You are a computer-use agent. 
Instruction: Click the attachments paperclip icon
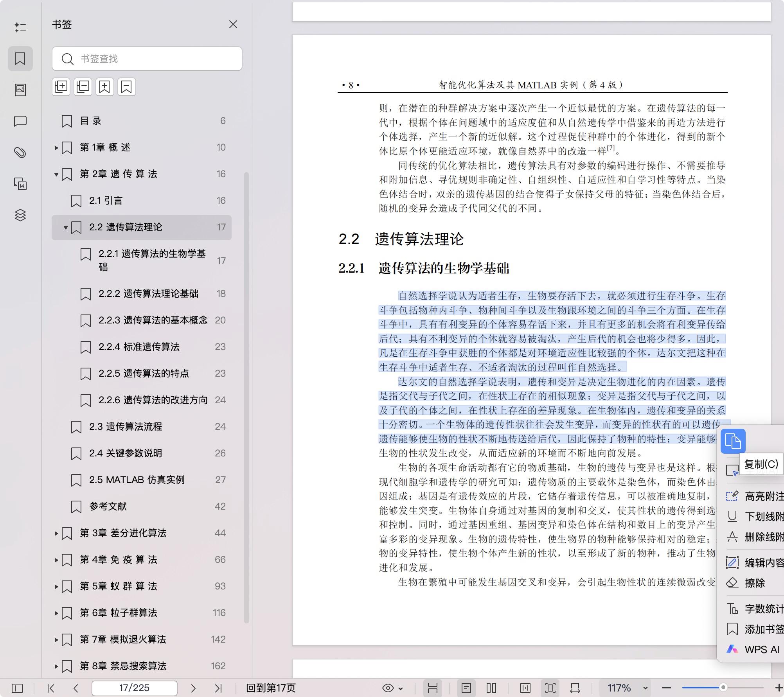tap(20, 153)
